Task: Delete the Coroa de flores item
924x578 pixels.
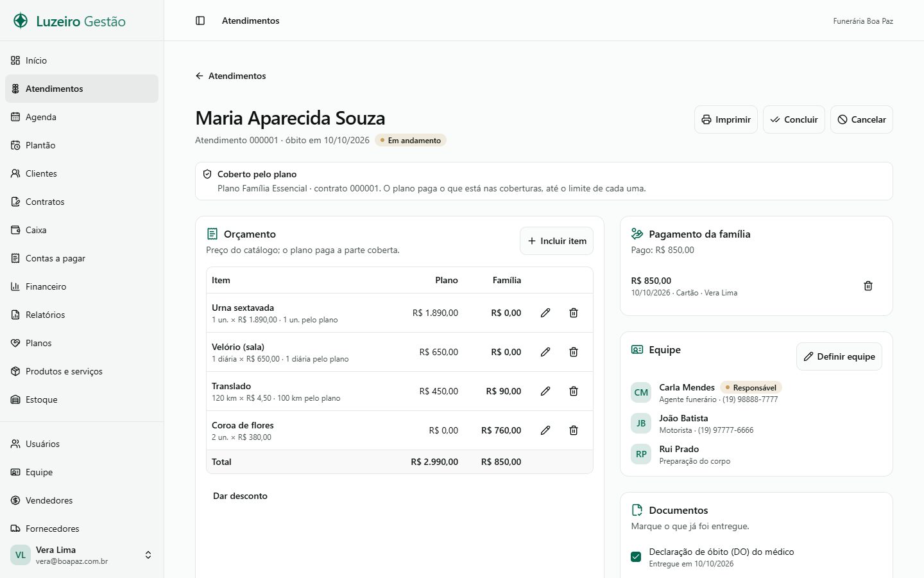Action: point(574,430)
